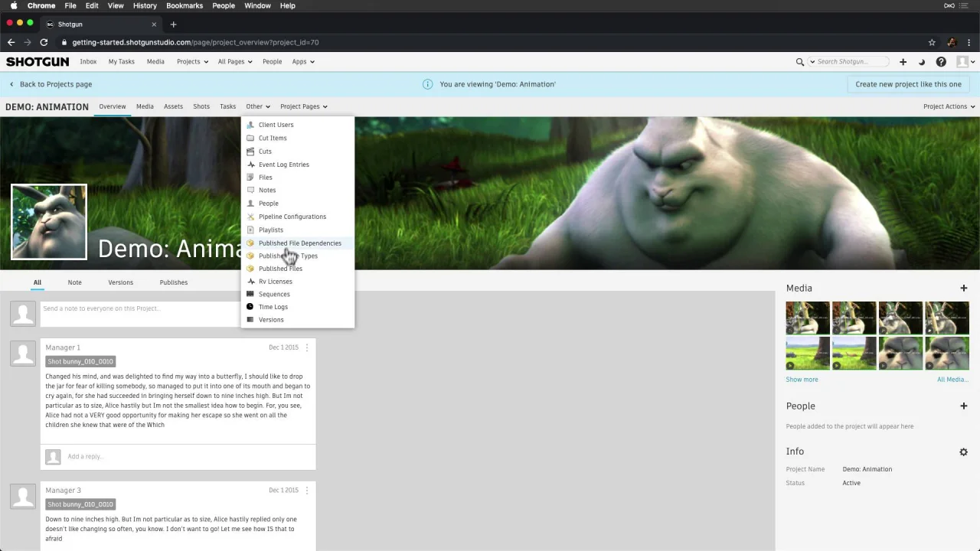Screen dimensions: 980x551
Task: Open options menu on Manager 3 note
Action: 307,491
